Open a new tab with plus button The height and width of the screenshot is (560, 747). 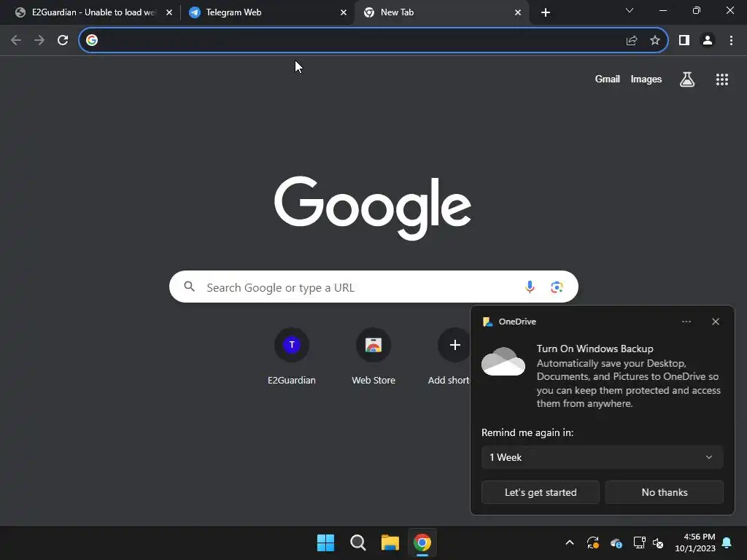coord(546,12)
